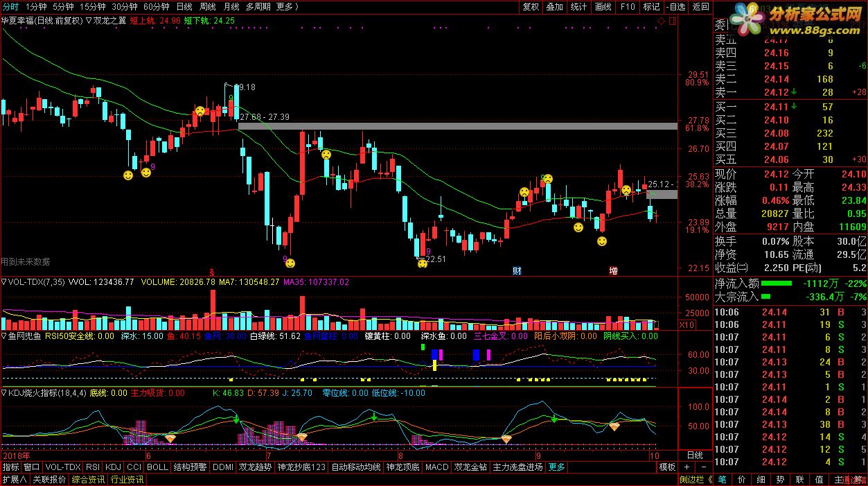Expand the KDJ烧火指标 indicator triangle
868x486 pixels.
pos(4,393)
